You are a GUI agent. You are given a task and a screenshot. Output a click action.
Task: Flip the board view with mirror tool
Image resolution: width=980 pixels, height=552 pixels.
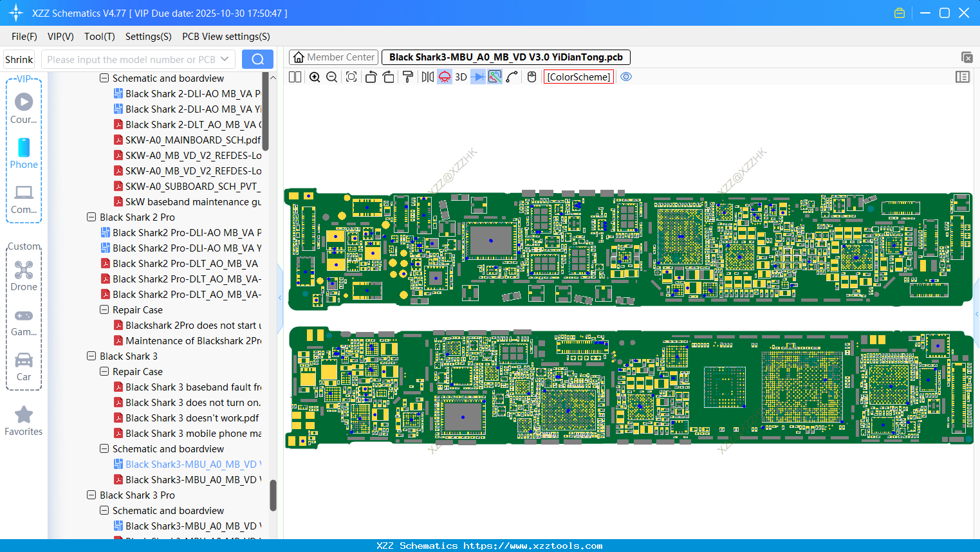click(427, 77)
